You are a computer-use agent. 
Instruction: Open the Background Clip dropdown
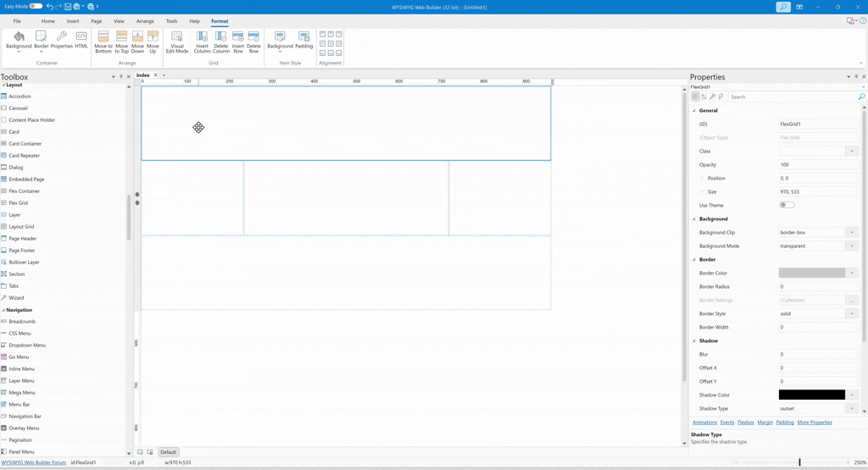tap(852, 232)
